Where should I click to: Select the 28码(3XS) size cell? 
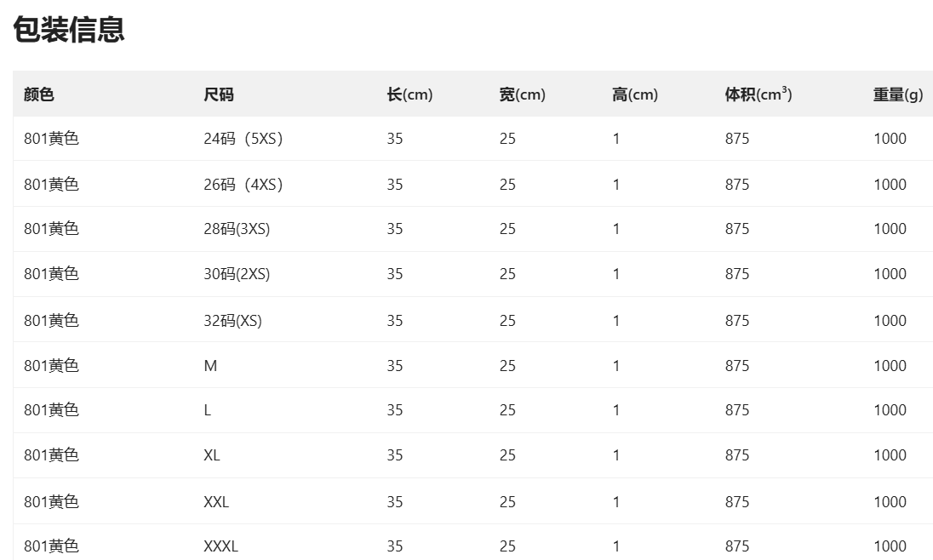[237, 229]
